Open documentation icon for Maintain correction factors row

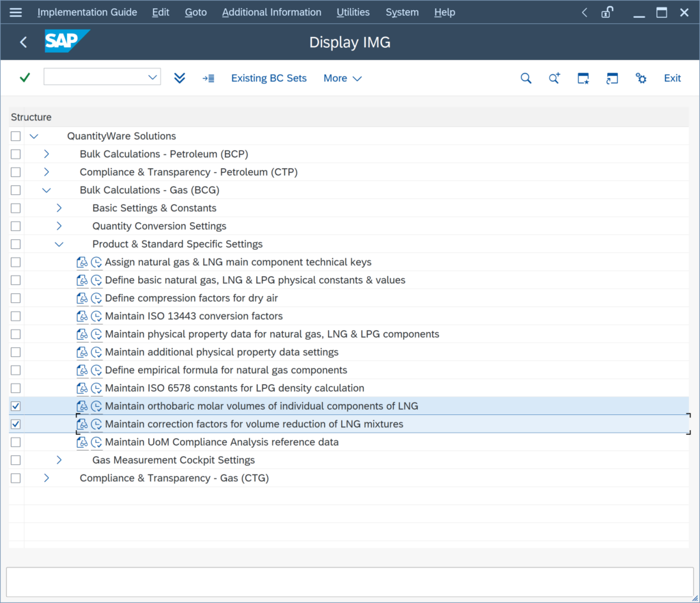click(x=82, y=425)
